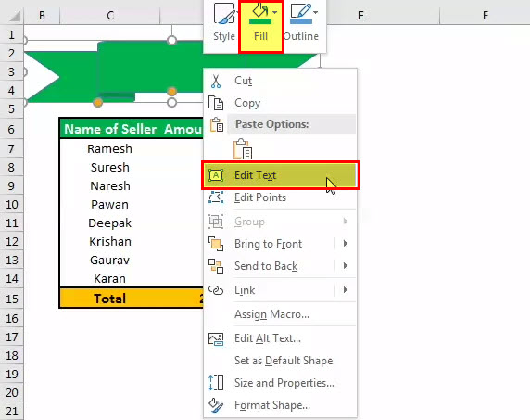Viewport: 530px width, 420px height.
Task: Click the cell containing Naresh
Action: tap(109, 186)
